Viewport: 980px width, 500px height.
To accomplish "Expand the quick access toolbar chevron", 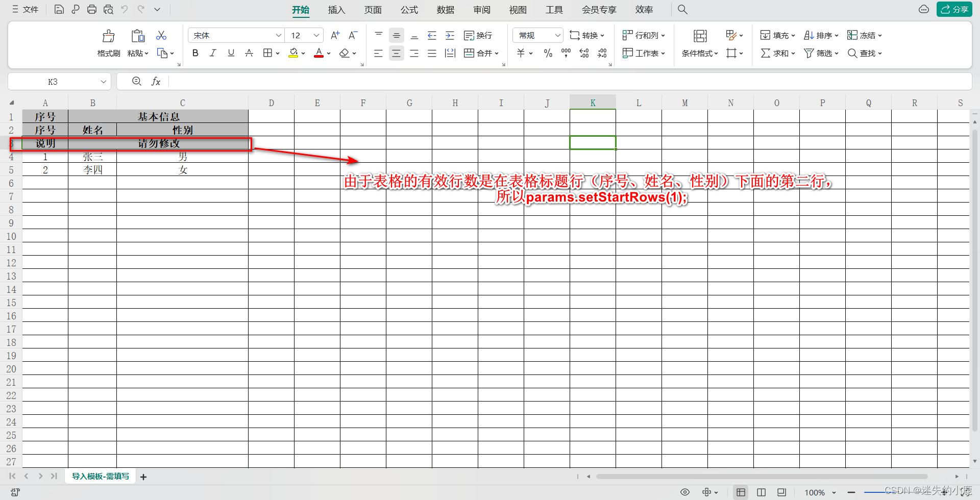I will (x=157, y=9).
